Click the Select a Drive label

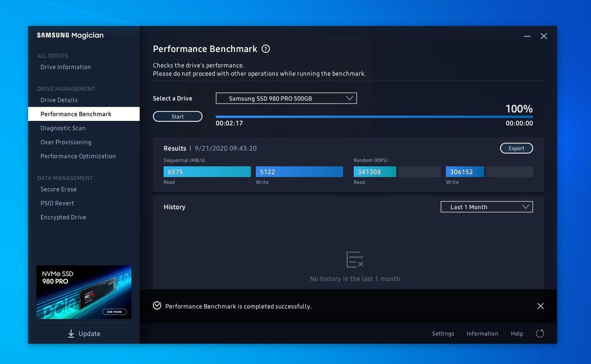coord(173,98)
